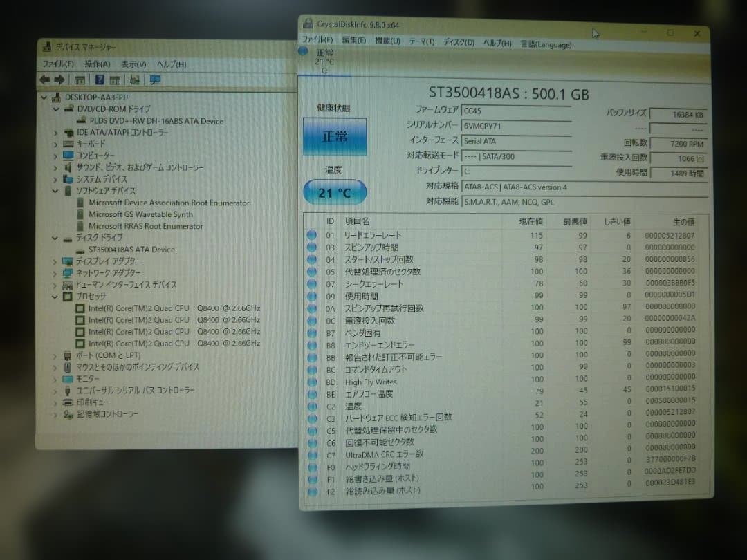Image resolution: width=747 pixels, height=560 pixels.
Task: Open 言語(Language) menu in CrystalDiskInfo
Action: pyautogui.click(x=546, y=44)
